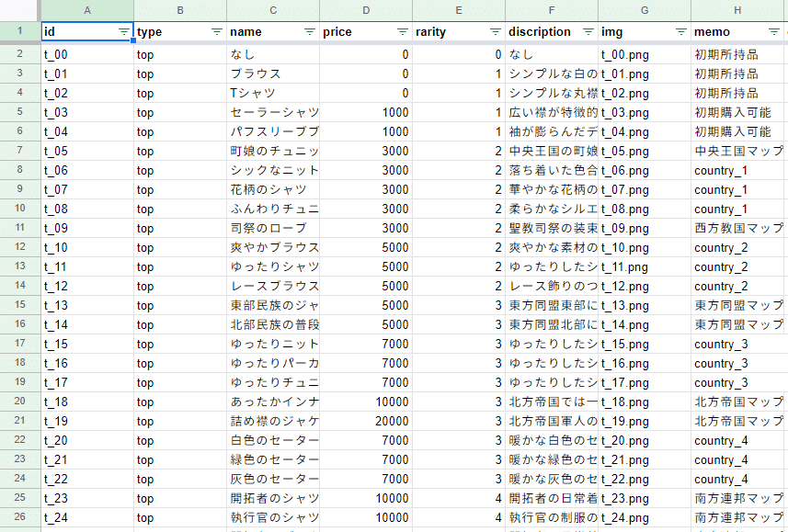Click memo country_4 in row t_21

tap(737, 459)
